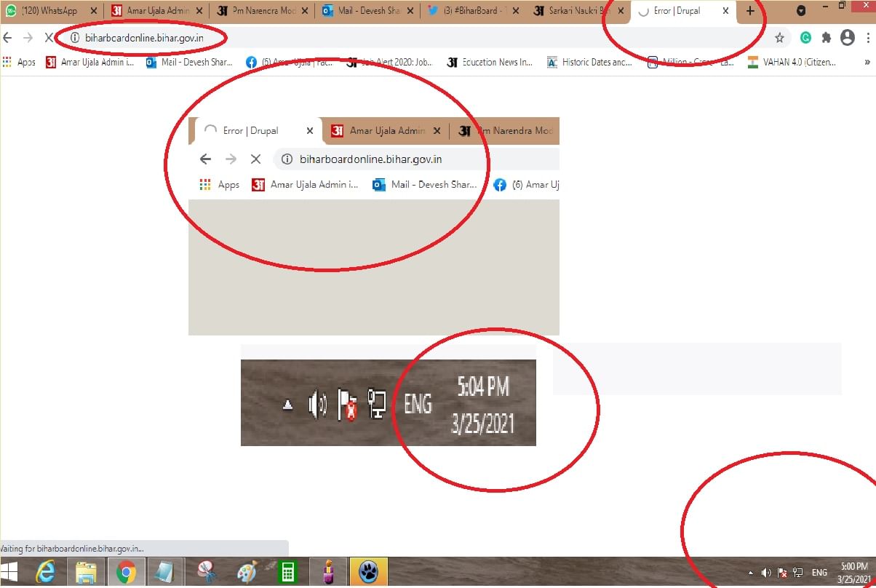Viewport: 876px width, 588px height.
Task: Open the Chrome profile avatar
Action: point(847,38)
